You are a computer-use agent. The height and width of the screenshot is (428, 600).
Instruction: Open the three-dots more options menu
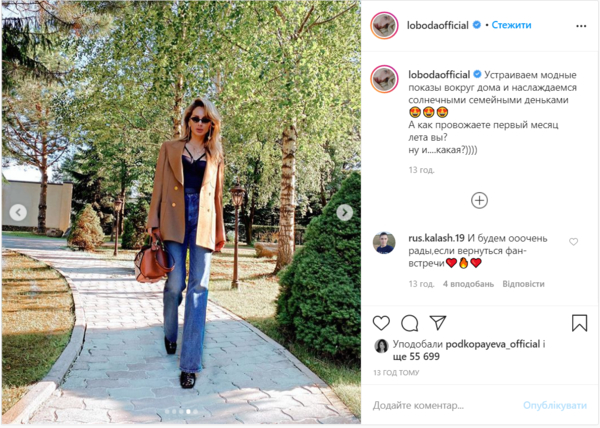tap(581, 26)
